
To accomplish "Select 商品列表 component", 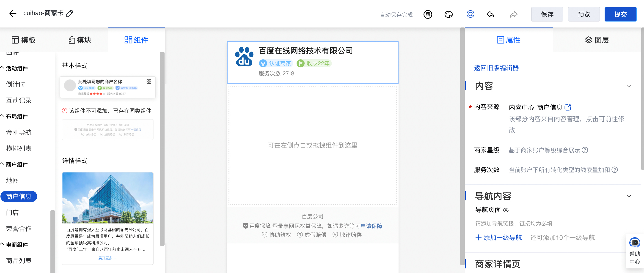I will (19, 261).
